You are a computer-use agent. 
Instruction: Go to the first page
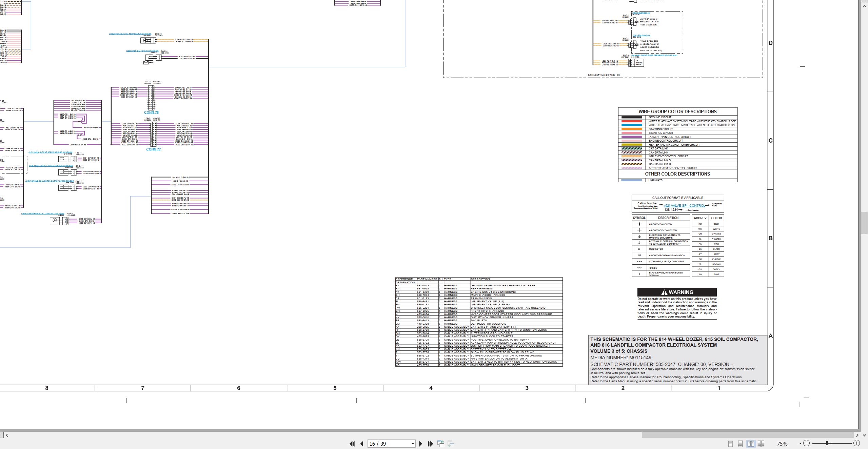click(x=352, y=444)
